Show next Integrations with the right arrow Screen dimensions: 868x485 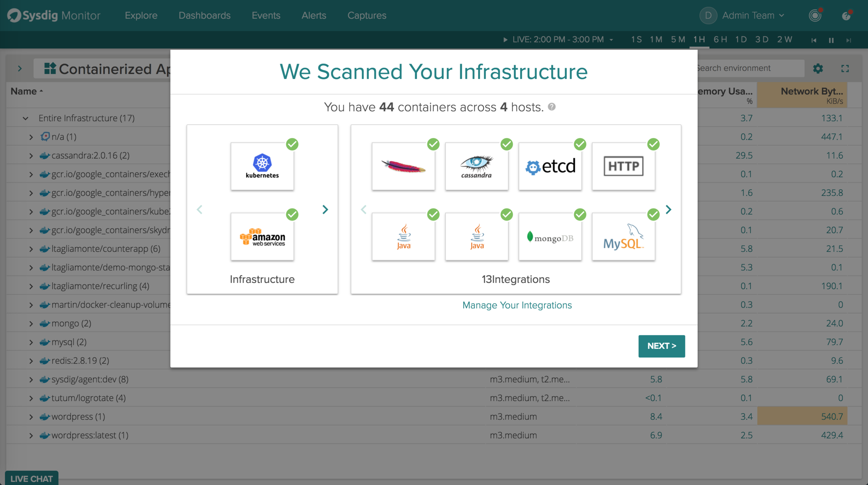click(669, 210)
